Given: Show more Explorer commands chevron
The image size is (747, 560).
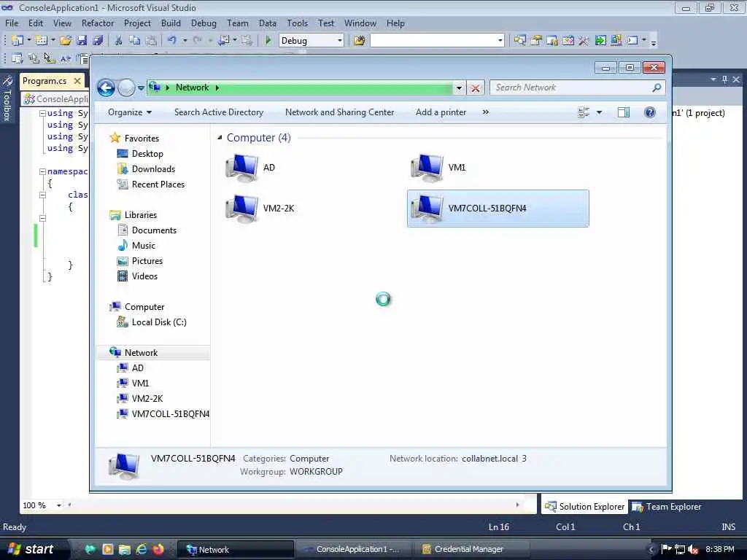Looking at the screenshot, I should [485, 112].
